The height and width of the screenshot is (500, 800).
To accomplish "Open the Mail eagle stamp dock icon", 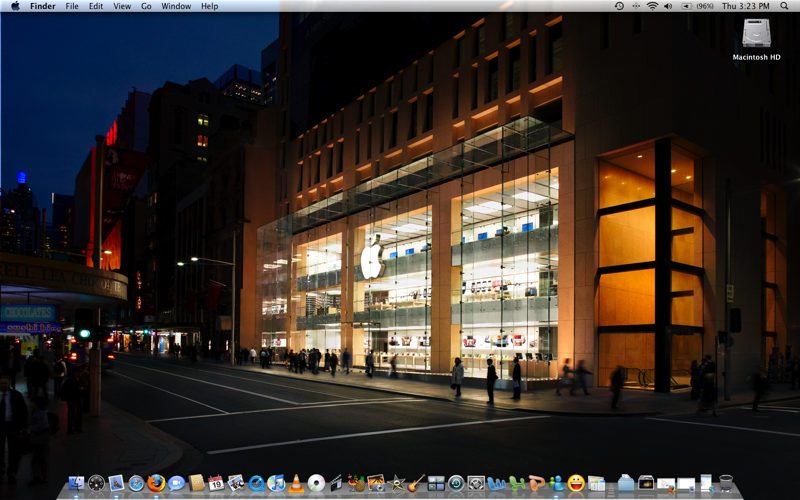I will (x=116, y=483).
